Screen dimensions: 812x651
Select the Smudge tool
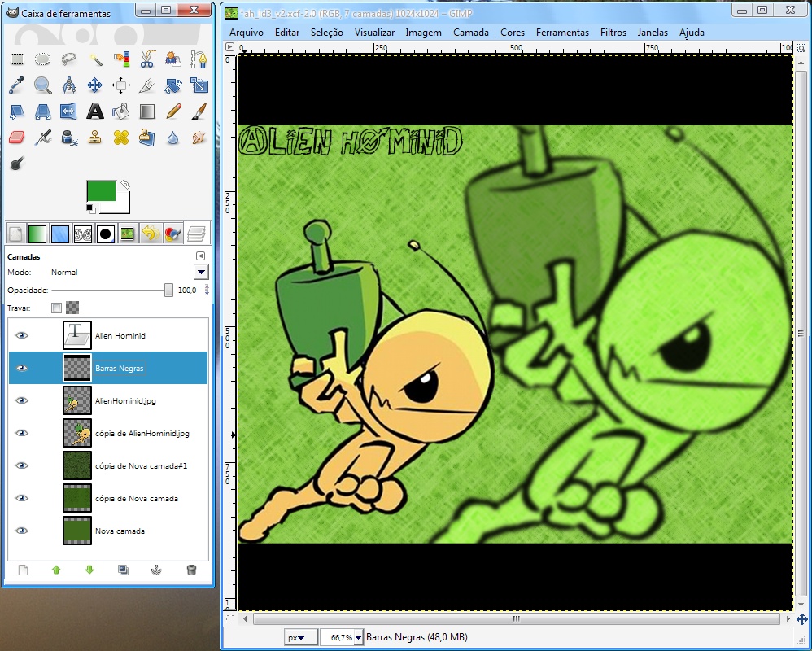(x=199, y=138)
